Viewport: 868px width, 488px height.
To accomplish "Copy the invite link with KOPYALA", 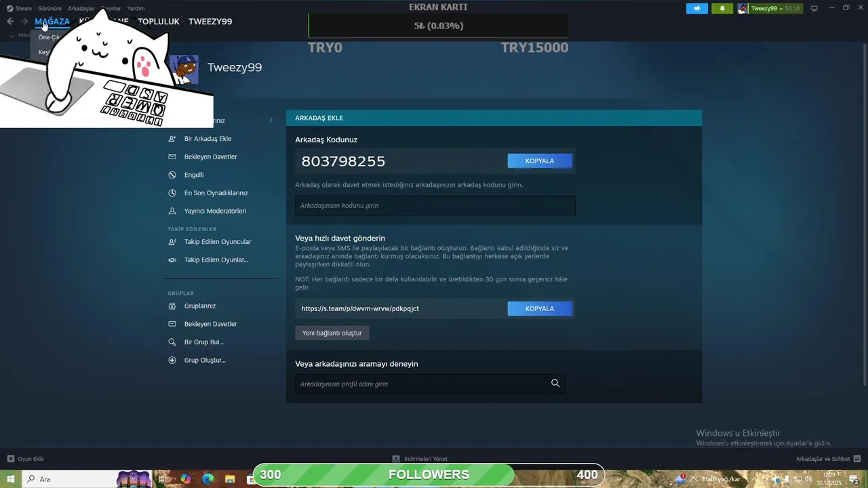I will click(540, 308).
